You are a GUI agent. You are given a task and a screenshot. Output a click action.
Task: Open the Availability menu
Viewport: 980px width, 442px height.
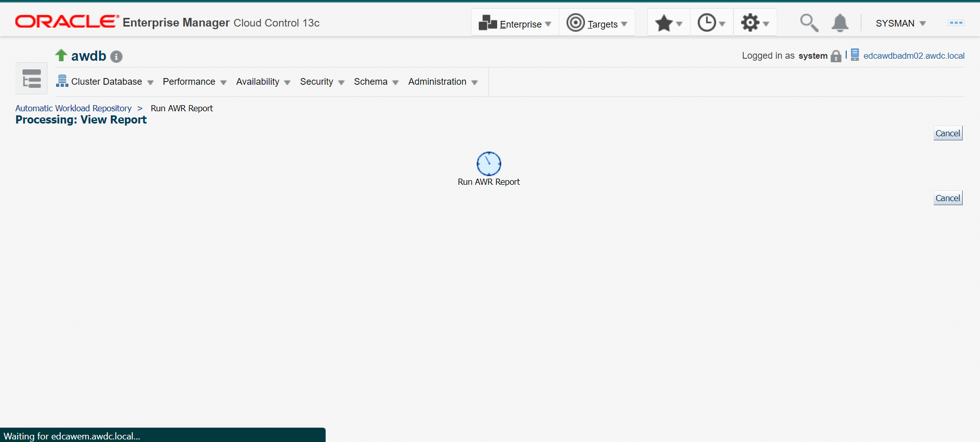pyautogui.click(x=263, y=82)
